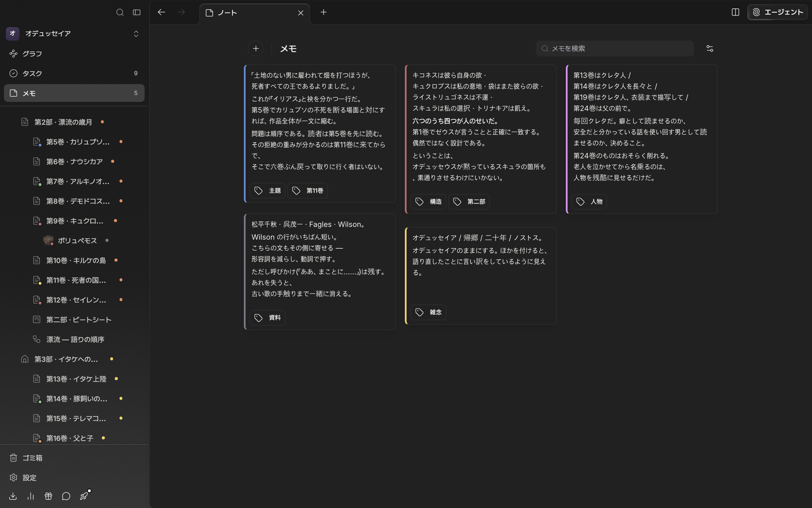Open 第6巻 · ナウシカア note
The image size is (812, 508).
74,162
